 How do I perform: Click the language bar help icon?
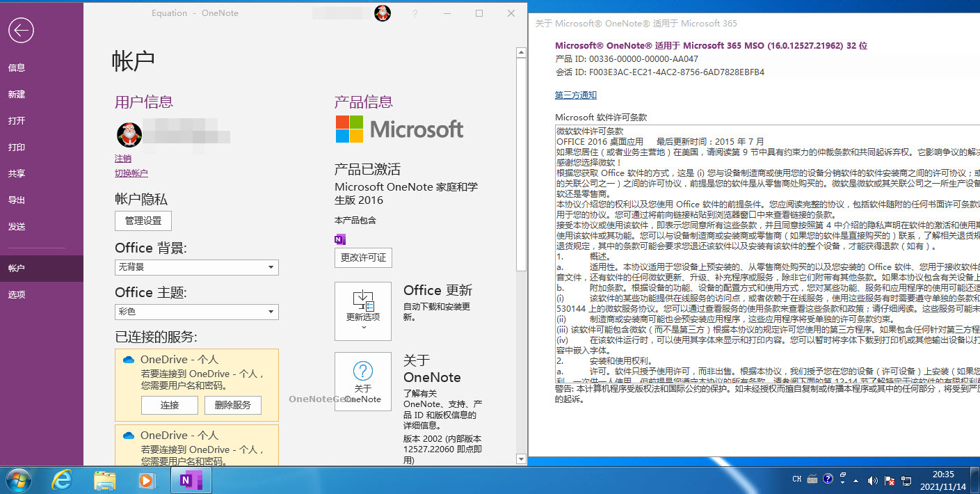[x=828, y=479]
